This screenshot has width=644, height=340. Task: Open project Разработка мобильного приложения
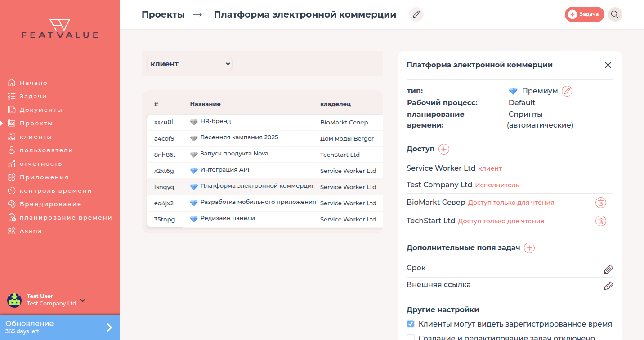pyautogui.click(x=265, y=203)
